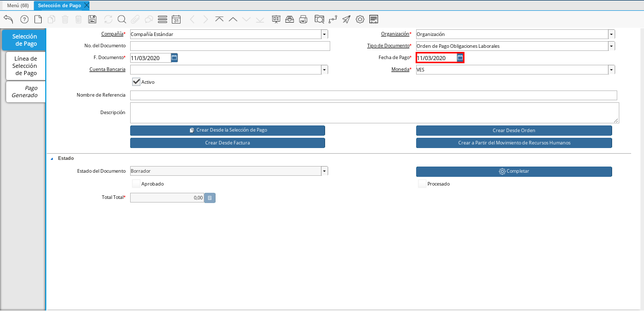
Task: Open the calendar picker for F. Documento
Action: 174,58
